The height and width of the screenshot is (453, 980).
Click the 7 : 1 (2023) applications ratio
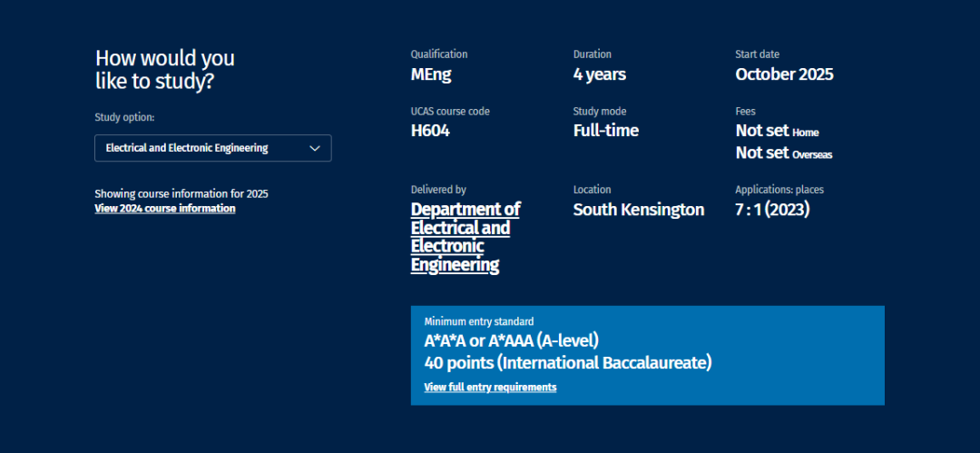pyautogui.click(x=772, y=210)
